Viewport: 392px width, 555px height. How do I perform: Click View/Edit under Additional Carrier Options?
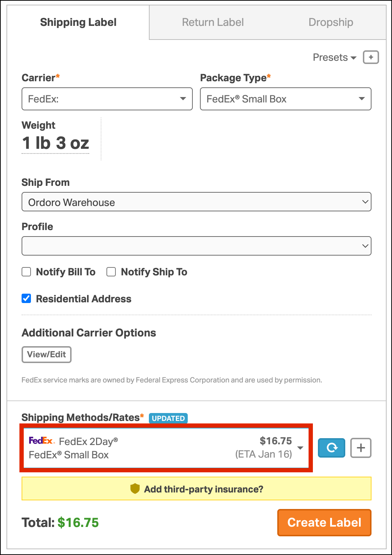tap(47, 354)
